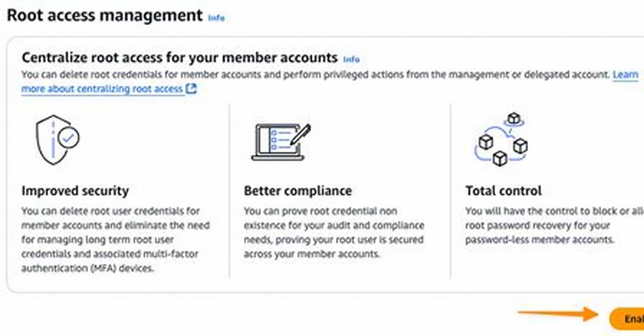The width and height of the screenshot is (644, 336).
Task: Open the Info link next to Centralize root access heading
Action: pos(352,59)
